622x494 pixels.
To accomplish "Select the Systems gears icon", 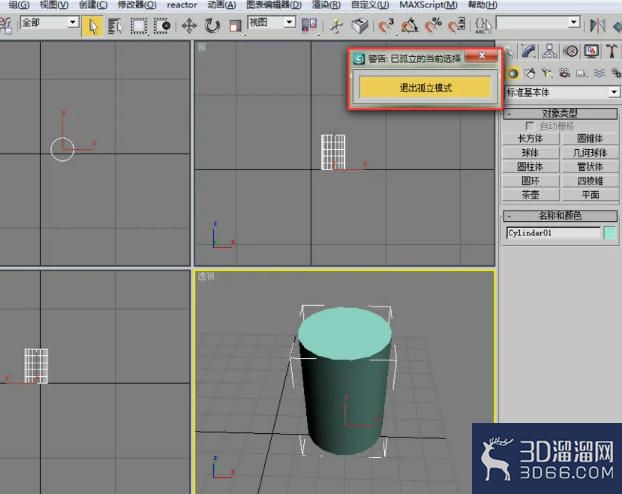I will pos(616,73).
